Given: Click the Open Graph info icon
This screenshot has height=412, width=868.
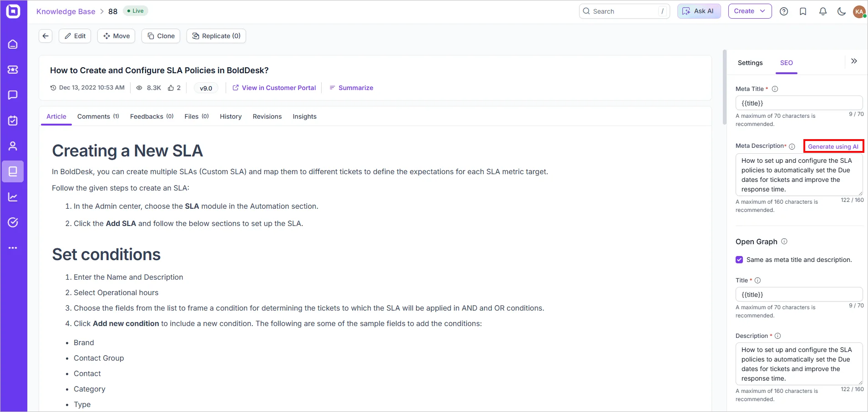Looking at the screenshot, I should pyautogui.click(x=784, y=241).
